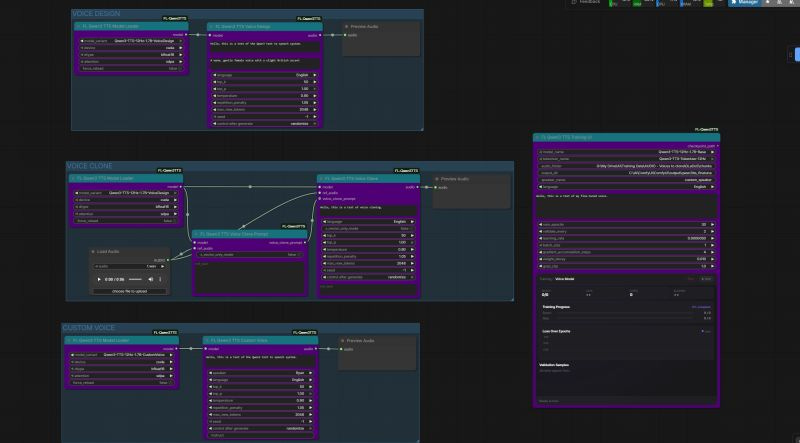Open speaker dropdown showing Ryan

pos(261,373)
